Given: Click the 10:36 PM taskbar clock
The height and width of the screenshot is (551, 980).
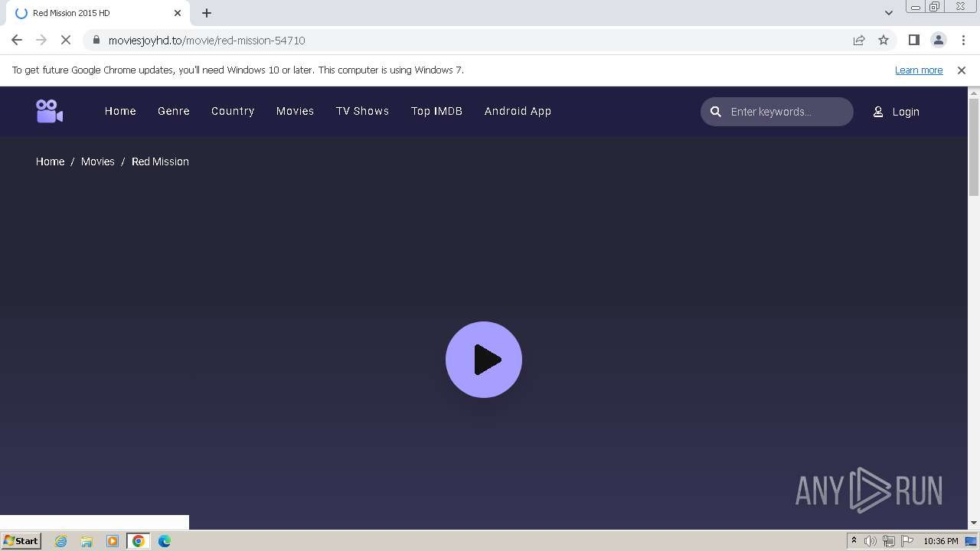Looking at the screenshot, I should (x=941, y=541).
